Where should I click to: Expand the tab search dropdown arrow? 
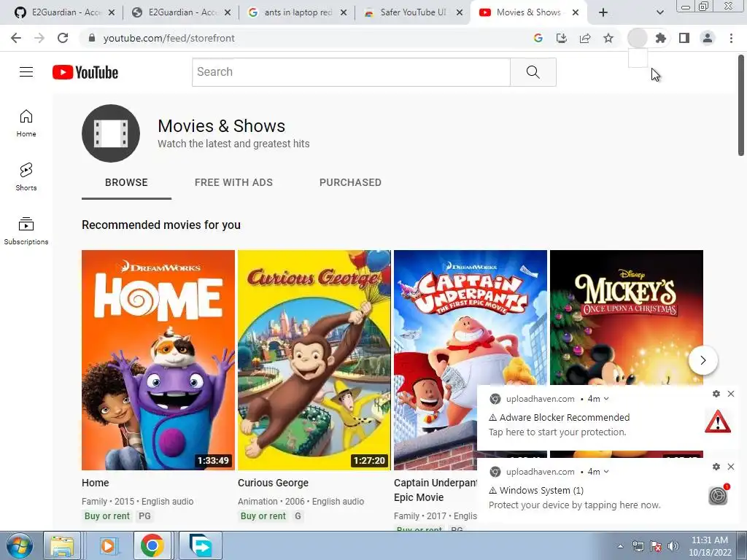659,12
